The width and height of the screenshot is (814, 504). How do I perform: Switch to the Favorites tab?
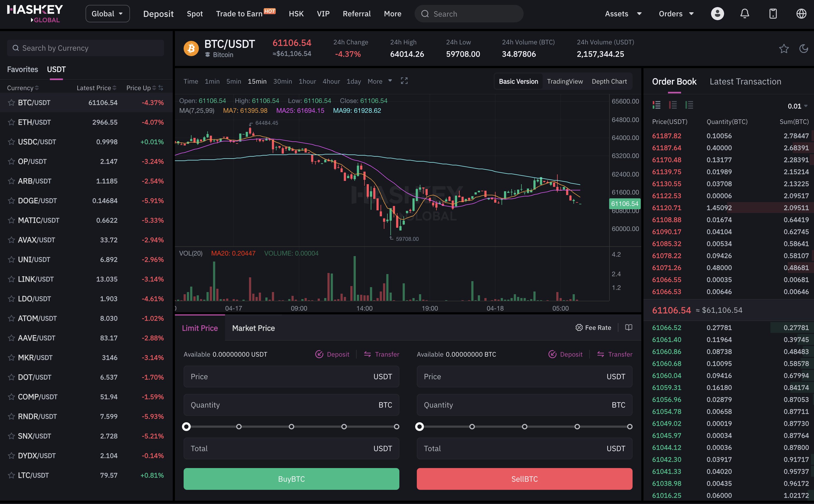click(23, 69)
